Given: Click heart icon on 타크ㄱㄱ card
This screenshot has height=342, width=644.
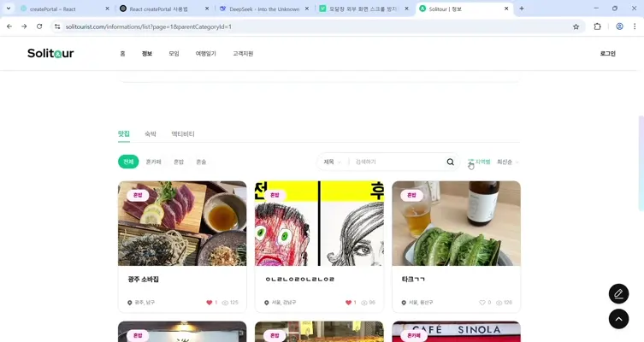Looking at the screenshot, I should (x=482, y=302).
